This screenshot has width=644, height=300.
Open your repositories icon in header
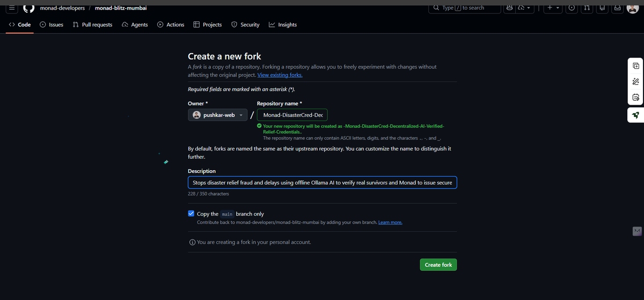pos(602,8)
